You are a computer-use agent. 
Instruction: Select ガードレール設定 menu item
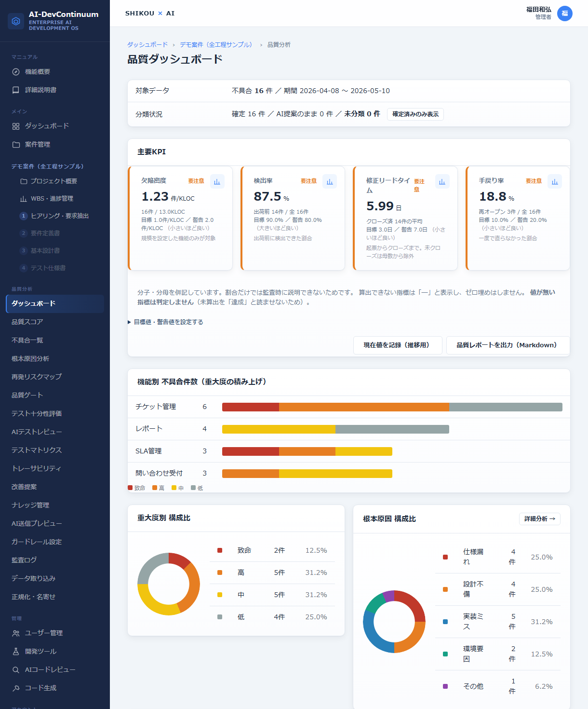[x=55, y=542]
